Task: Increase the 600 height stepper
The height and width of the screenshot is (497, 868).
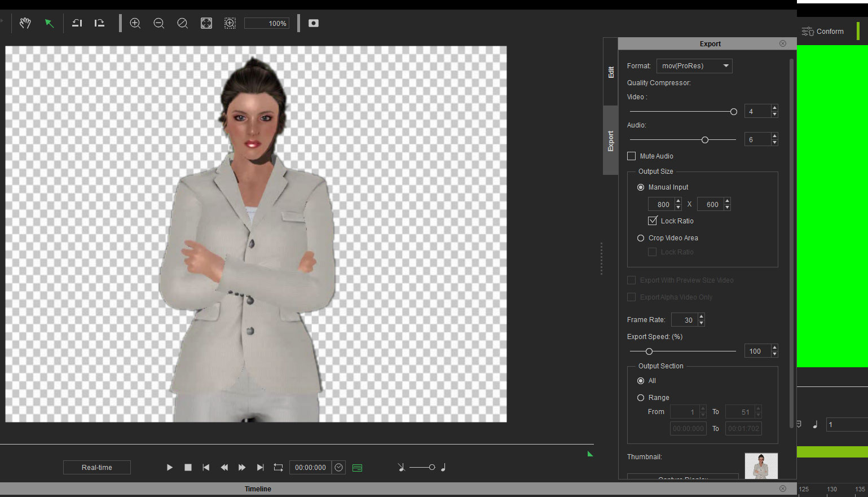Action: pyautogui.click(x=727, y=201)
